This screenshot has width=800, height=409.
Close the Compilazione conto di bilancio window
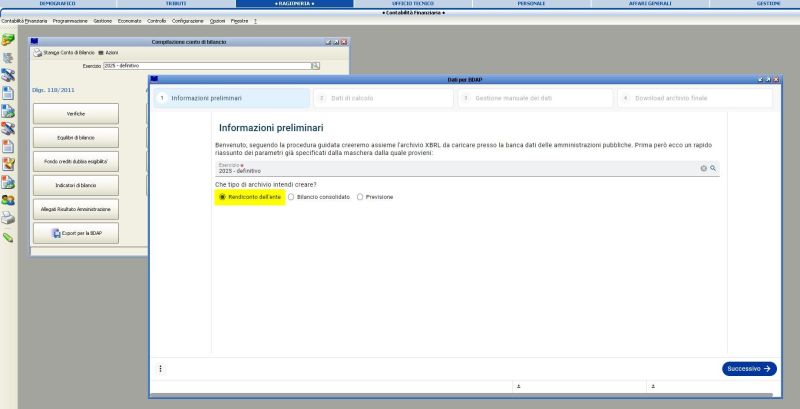[x=344, y=42]
